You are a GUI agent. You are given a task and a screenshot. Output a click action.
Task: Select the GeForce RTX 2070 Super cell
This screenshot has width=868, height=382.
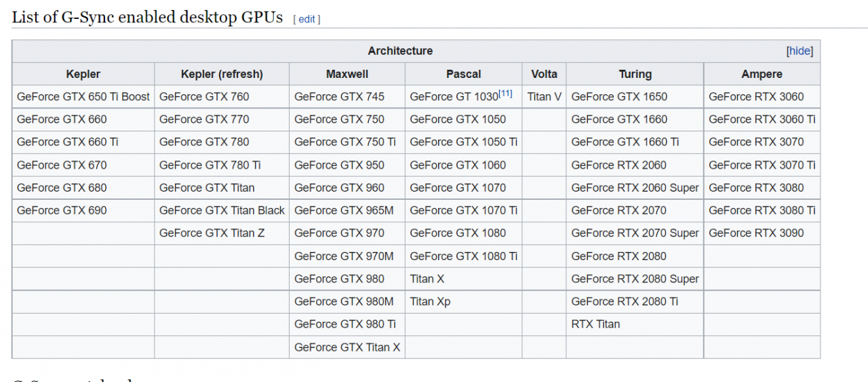(x=635, y=233)
